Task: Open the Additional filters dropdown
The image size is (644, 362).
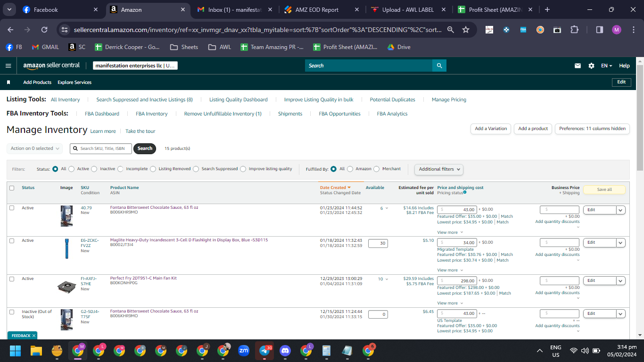Action: click(439, 169)
